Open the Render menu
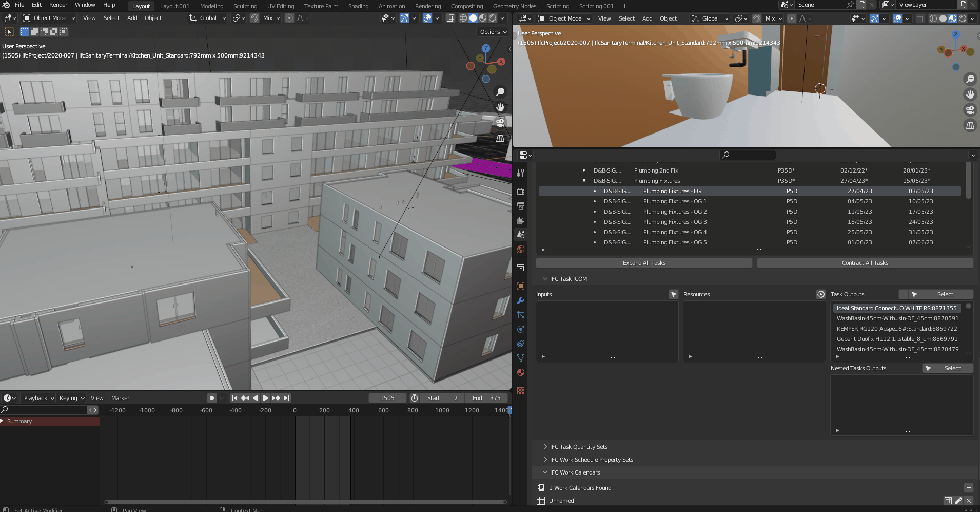This screenshot has width=980, height=512. pos(58,5)
